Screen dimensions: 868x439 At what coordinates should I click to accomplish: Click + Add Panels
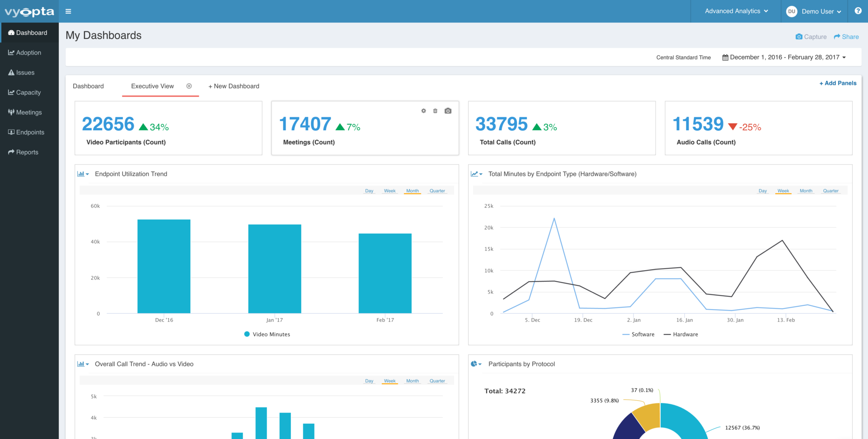click(838, 83)
